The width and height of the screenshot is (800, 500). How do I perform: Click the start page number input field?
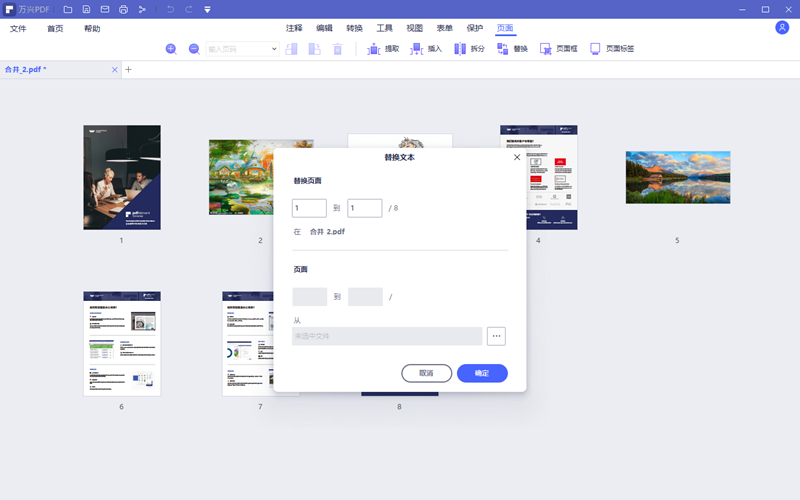309,208
